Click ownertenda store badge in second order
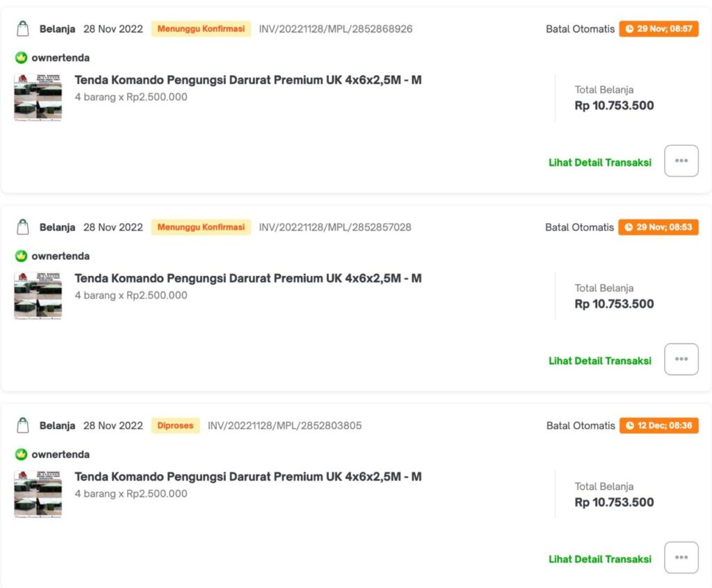This screenshot has width=712, height=588. pos(21,256)
